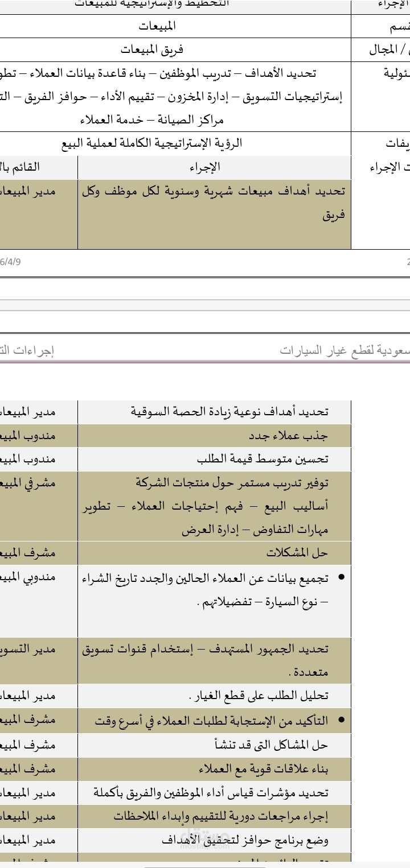Select 'تحسين متوسط قيمة الطلب' cell

[x=214, y=460]
